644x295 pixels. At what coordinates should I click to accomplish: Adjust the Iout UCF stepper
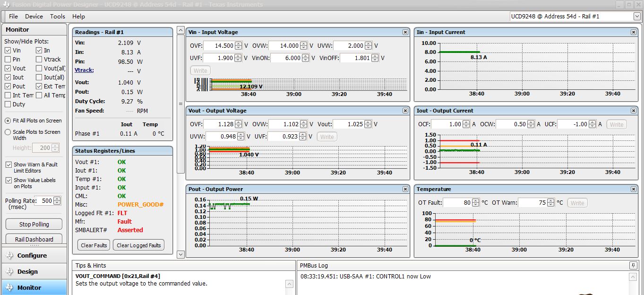click(592, 124)
